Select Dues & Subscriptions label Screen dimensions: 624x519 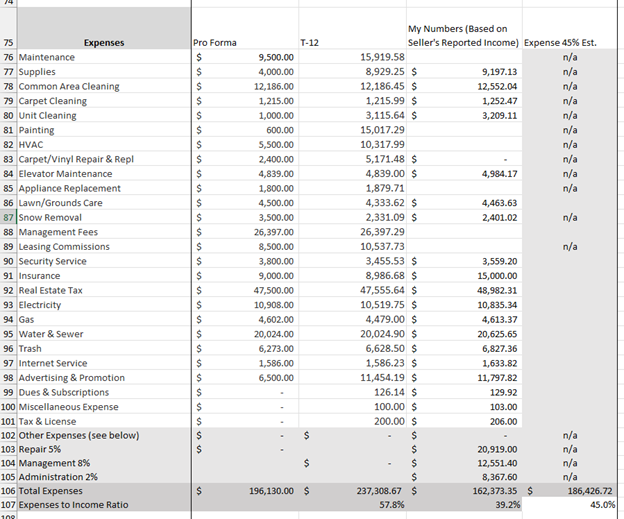pos(104,392)
